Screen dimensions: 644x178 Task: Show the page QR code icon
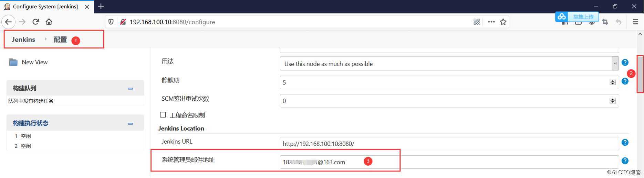coord(477,22)
